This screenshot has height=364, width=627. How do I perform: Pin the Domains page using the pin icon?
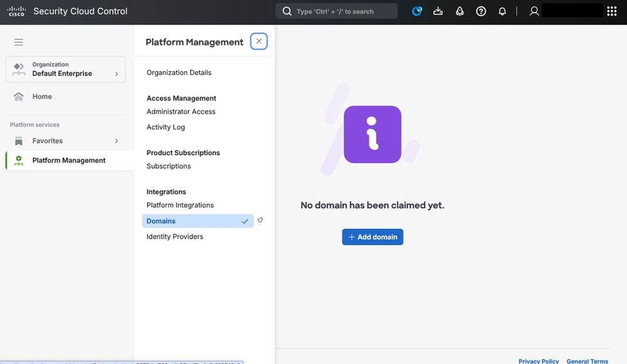click(260, 220)
